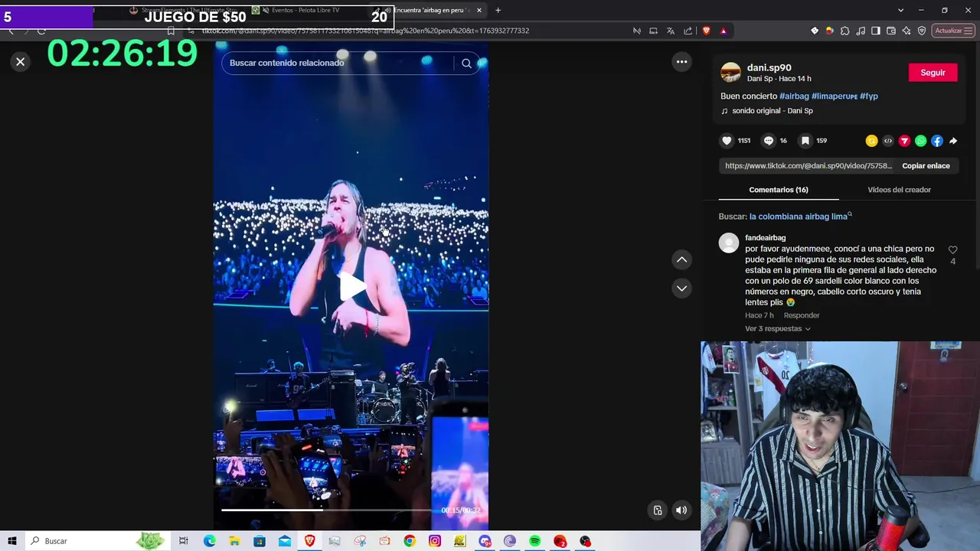Share the video to WhatsApp
The width and height of the screenshot is (980, 551).
(x=920, y=141)
